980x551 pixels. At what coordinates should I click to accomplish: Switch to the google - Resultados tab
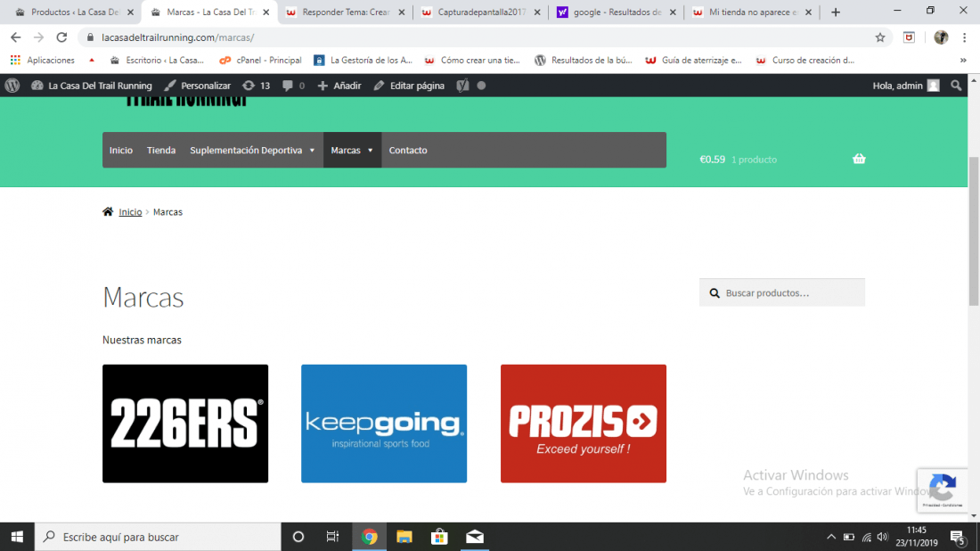pyautogui.click(x=617, y=12)
